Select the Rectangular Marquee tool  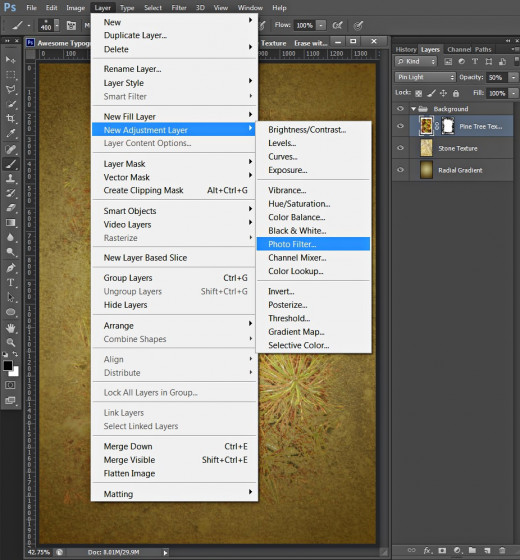click(x=11, y=74)
